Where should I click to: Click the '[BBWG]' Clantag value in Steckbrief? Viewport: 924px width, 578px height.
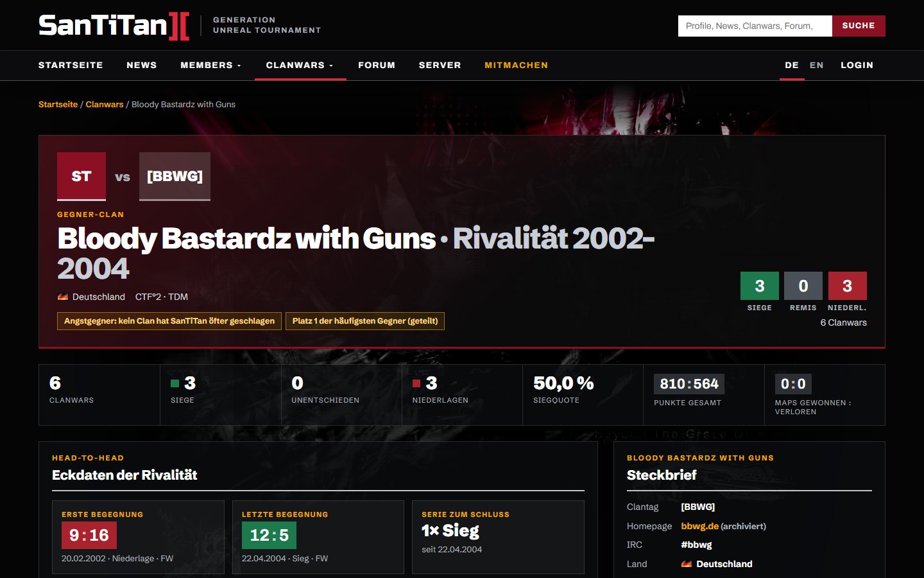pyautogui.click(x=698, y=507)
